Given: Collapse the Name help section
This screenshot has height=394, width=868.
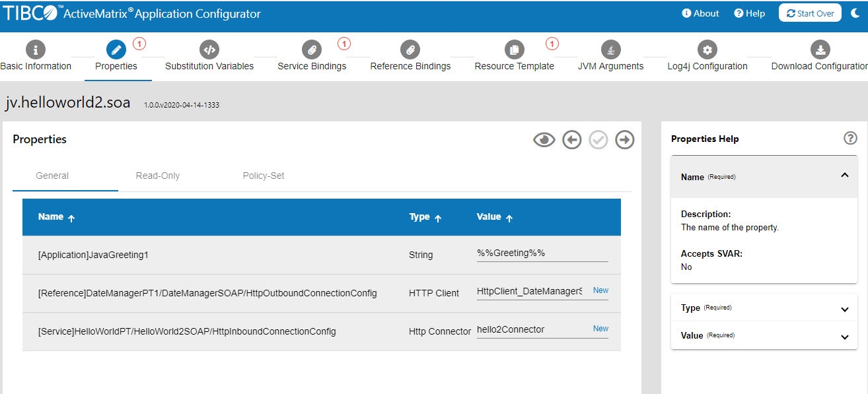Looking at the screenshot, I should [x=844, y=176].
